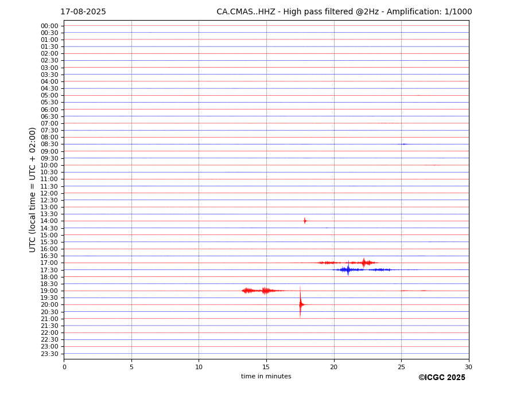Click the 01:00 time row label
The width and height of the screenshot is (532, 399).
point(49,40)
